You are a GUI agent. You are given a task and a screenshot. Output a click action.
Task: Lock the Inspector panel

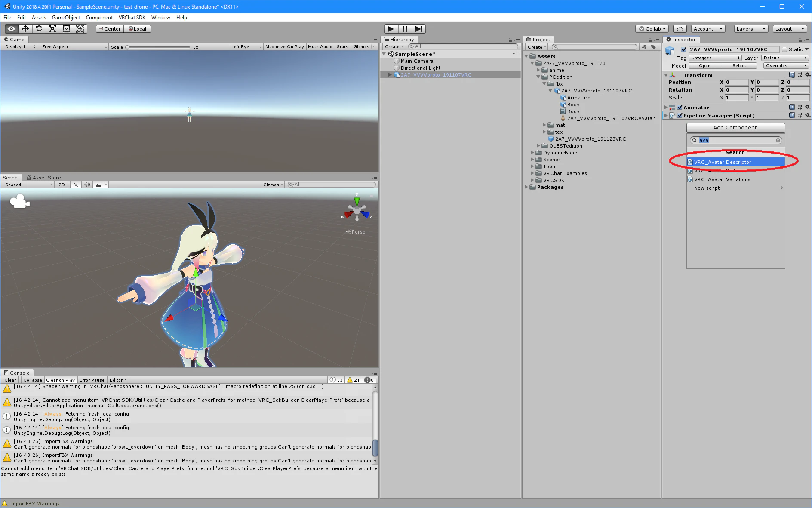(x=800, y=40)
